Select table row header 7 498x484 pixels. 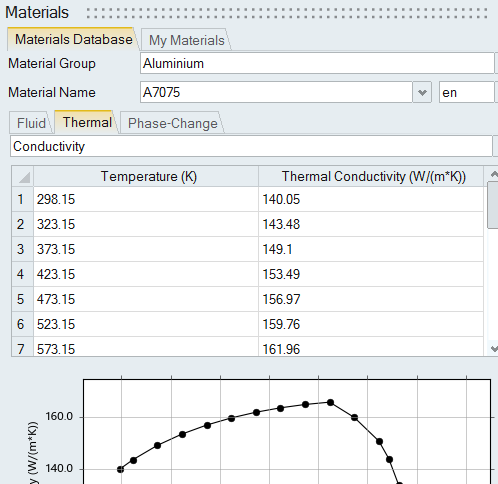tap(23, 347)
